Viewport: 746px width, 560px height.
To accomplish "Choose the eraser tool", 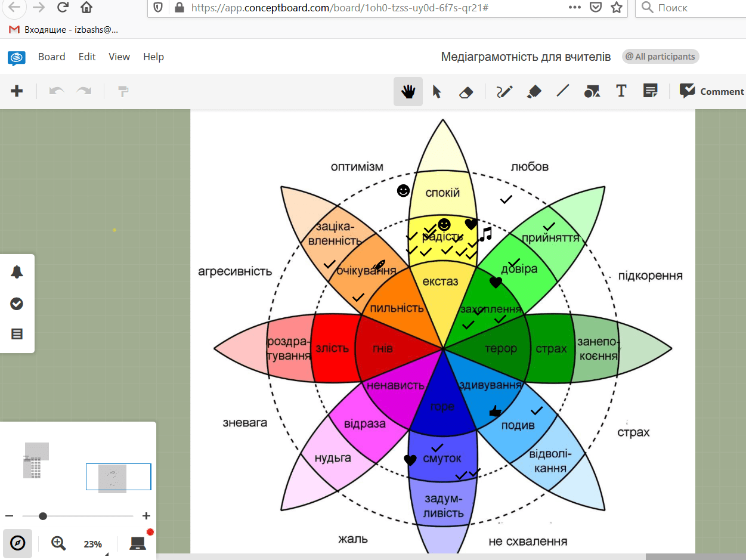I will (466, 92).
